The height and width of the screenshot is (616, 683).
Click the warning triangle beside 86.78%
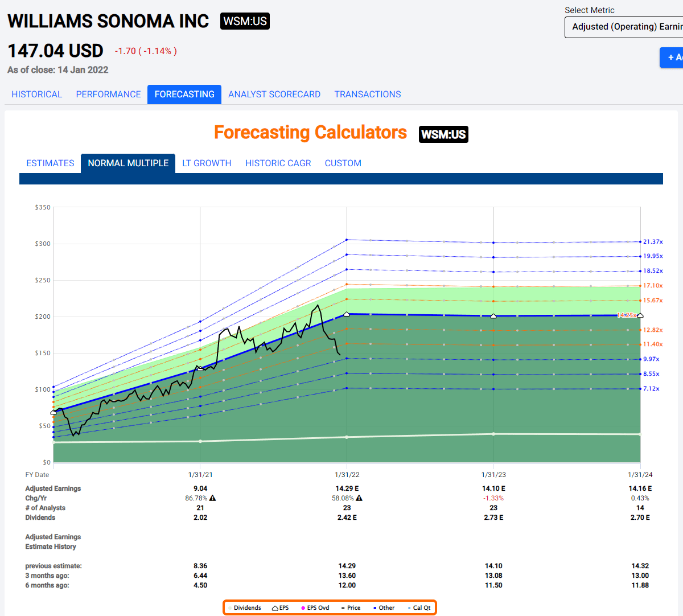pyautogui.click(x=212, y=498)
